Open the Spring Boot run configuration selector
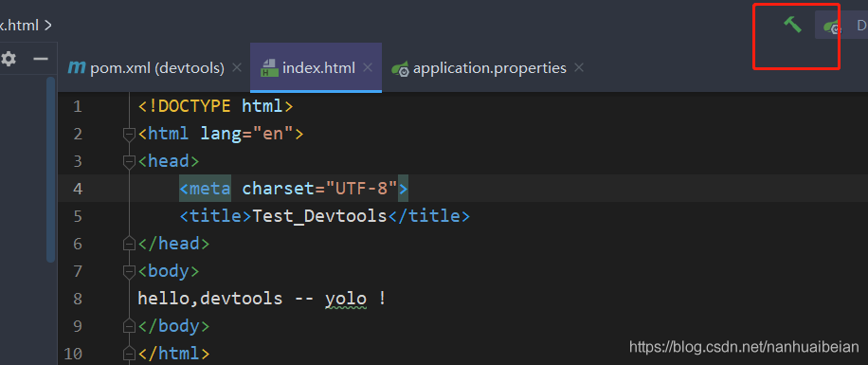868x365 pixels. point(841,26)
